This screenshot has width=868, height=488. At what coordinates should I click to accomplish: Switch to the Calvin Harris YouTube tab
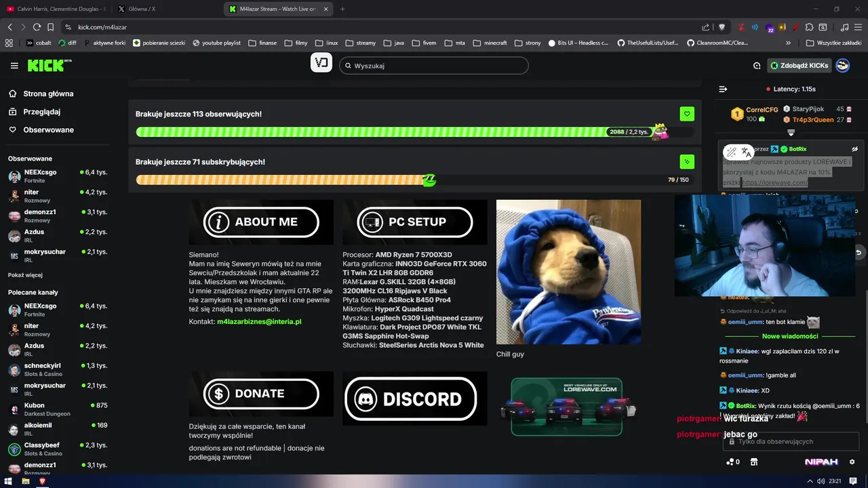(x=56, y=9)
